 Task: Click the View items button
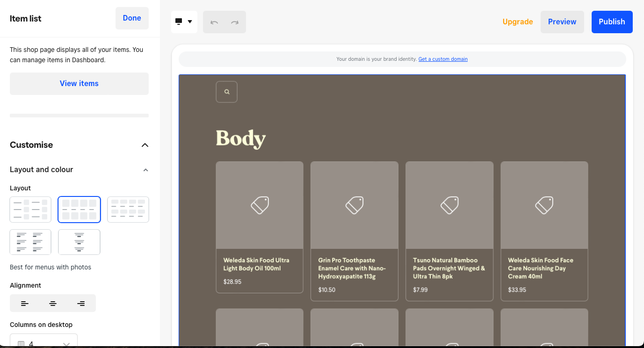point(79,84)
